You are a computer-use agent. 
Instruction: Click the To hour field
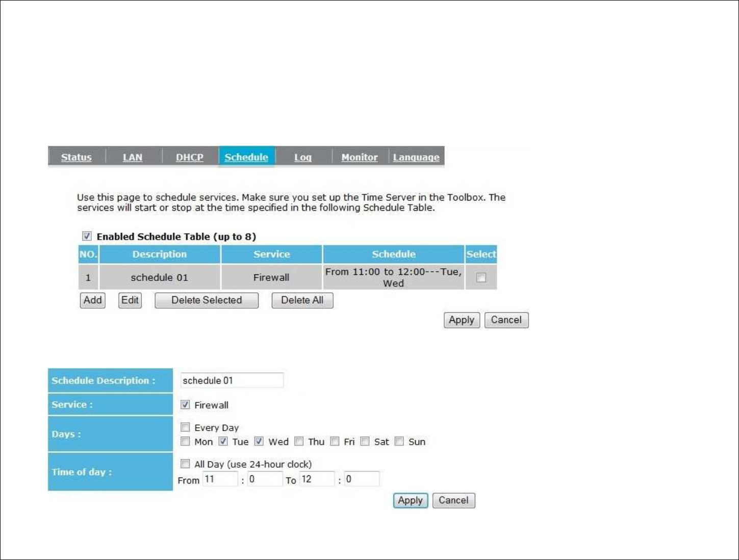[317, 479]
